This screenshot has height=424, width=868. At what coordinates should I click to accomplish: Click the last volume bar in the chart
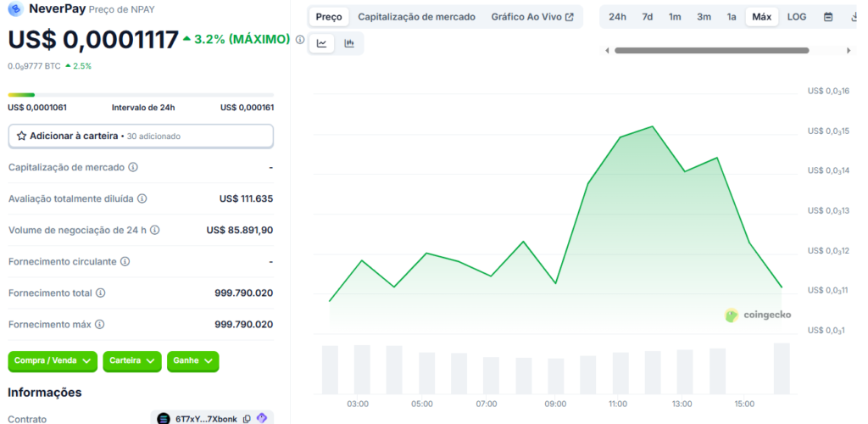pos(782,368)
